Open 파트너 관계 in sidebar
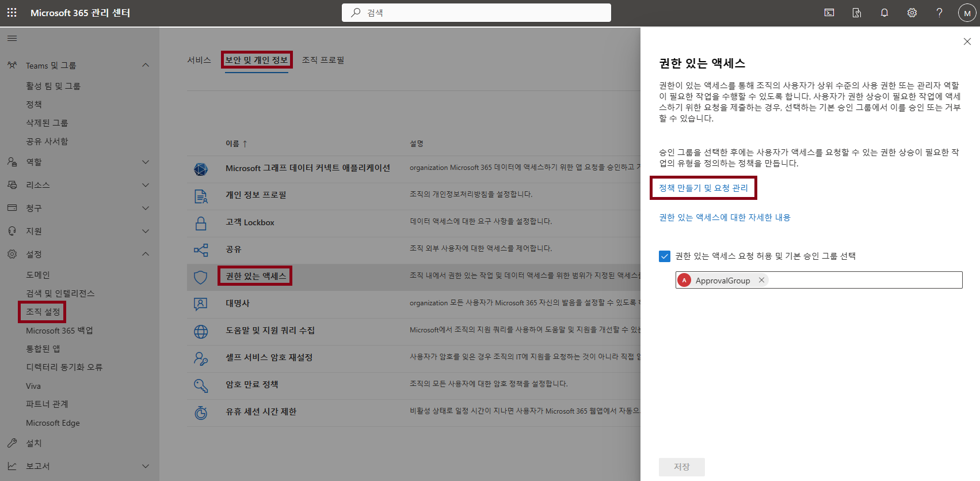980x481 pixels. 47,404
